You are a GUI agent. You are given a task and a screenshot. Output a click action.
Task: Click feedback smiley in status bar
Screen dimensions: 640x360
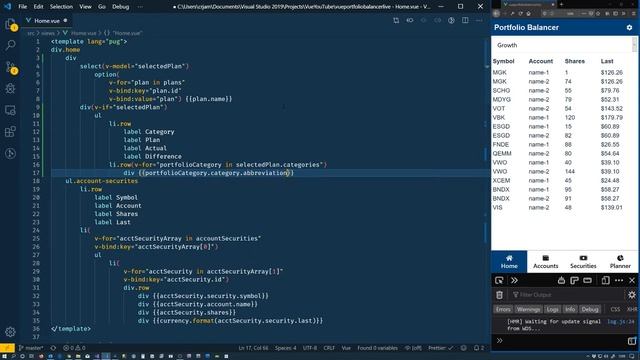tap(463, 348)
